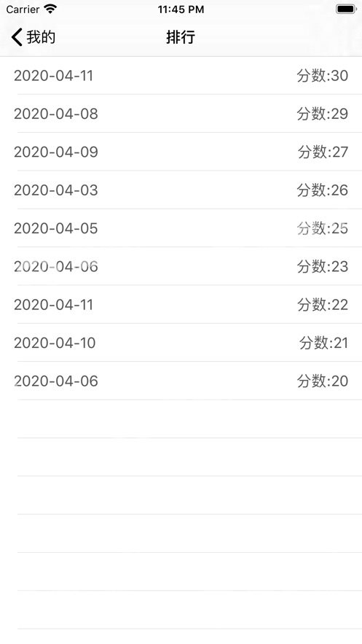Select the 2020-04-08 ranking row

coord(181,114)
